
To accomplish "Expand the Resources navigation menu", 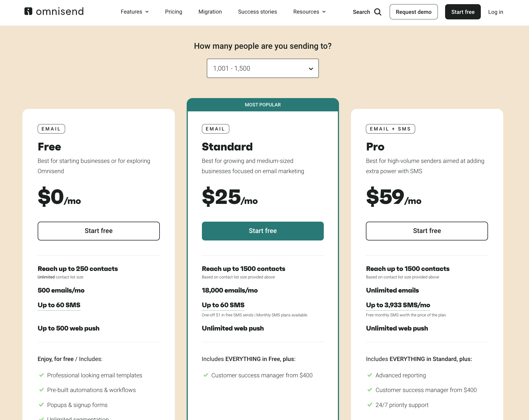I will click(309, 12).
